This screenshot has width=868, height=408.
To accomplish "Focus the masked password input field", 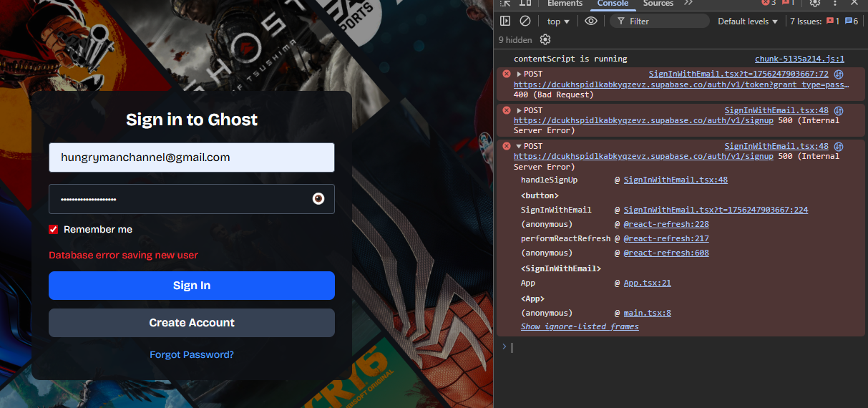I will (x=192, y=199).
